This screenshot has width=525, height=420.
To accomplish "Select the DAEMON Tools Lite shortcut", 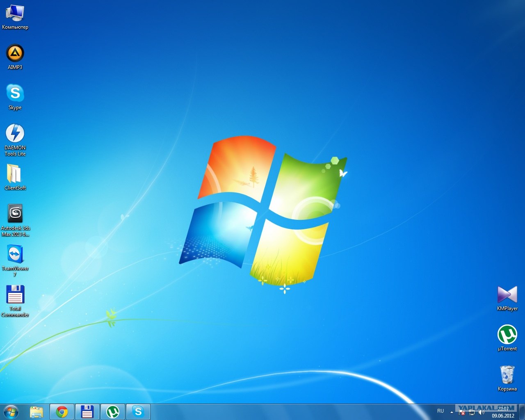I will pyautogui.click(x=15, y=140).
